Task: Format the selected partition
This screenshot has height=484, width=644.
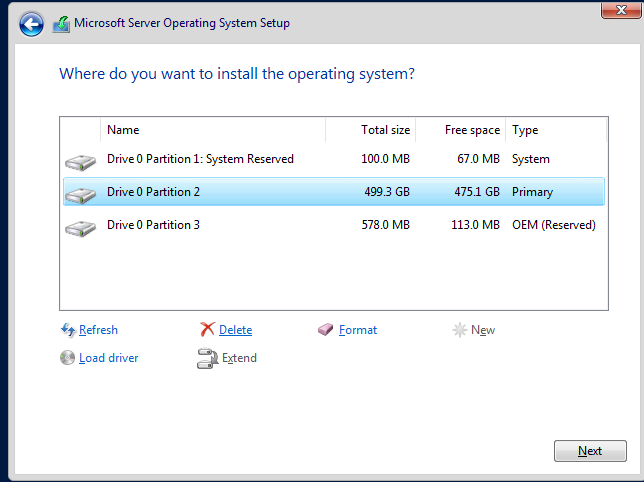Action: 358,330
